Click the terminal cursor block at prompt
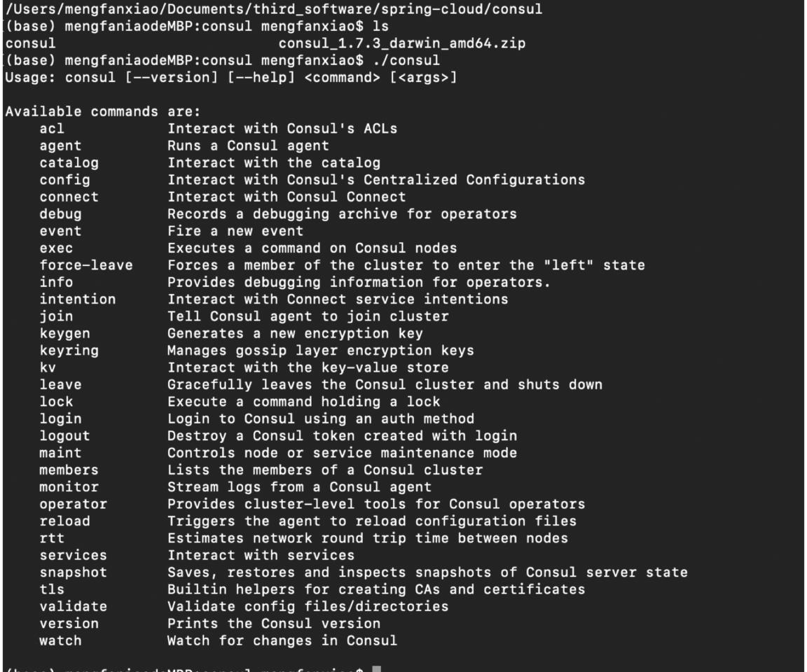Screen dimensions: 807x672 coord(377,668)
